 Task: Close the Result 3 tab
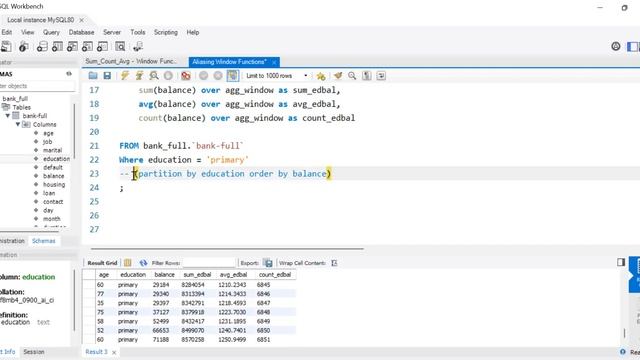114,352
